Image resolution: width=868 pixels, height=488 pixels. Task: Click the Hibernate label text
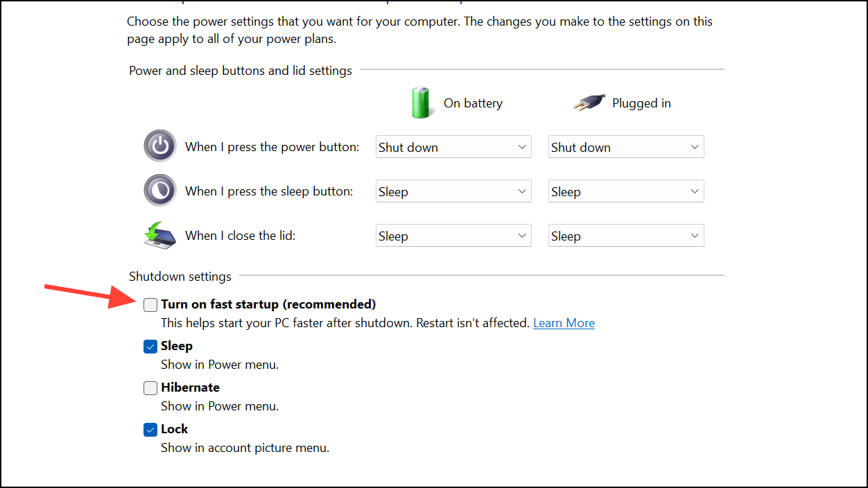click(x=190, y=387)
